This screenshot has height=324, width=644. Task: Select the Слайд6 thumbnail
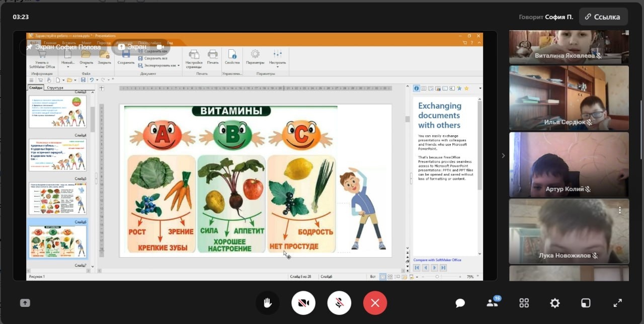(x=57, y=242)
